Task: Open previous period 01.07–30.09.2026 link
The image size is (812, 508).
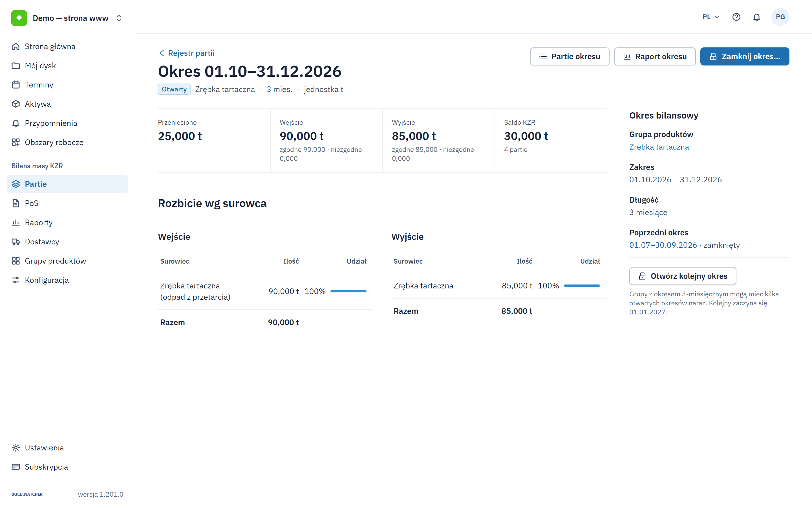Action: [663, 245]
